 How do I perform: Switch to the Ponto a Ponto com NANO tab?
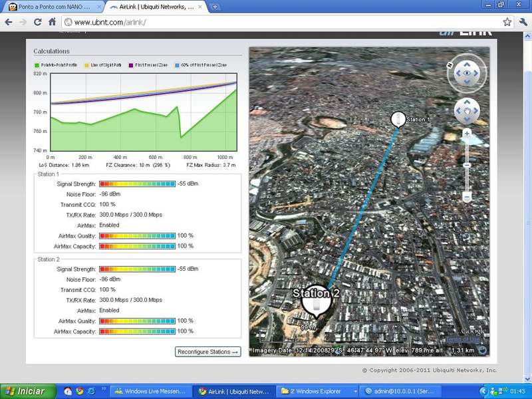coord(55,7)
